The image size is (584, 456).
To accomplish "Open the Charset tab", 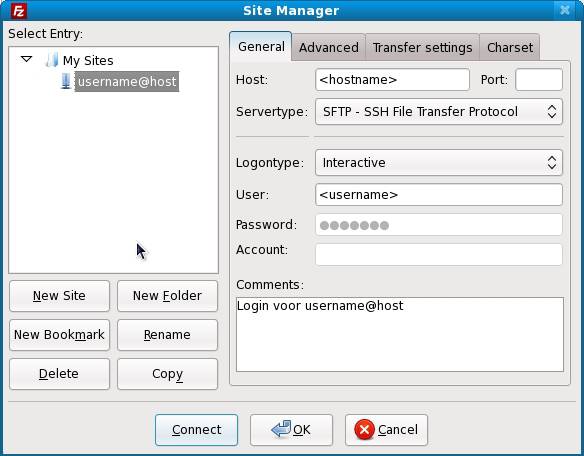I will coord(510,47).
